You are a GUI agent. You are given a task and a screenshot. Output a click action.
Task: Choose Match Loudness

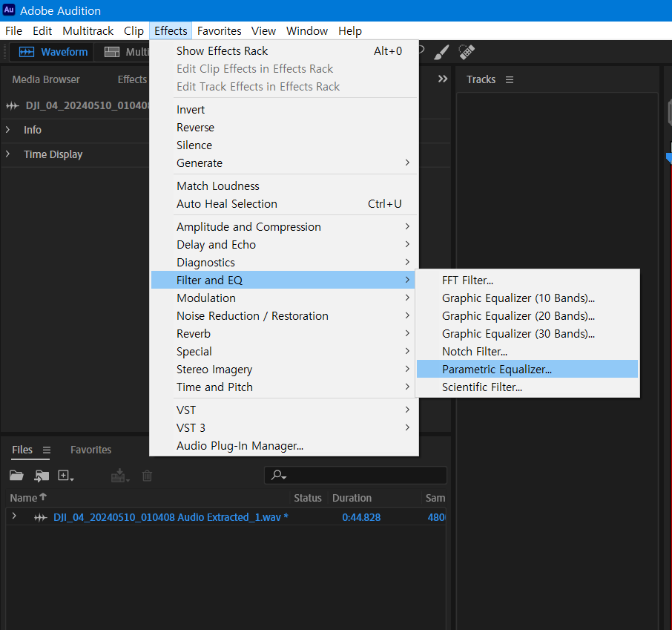click(284, 186)
